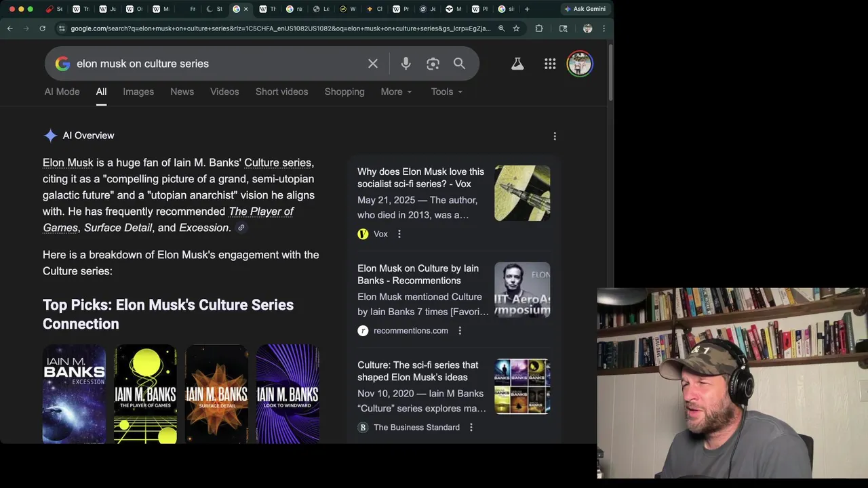This screenshot has height=488, width=868.
Task: Expand the More search filters dropdown
Action: tap(397, 91)
